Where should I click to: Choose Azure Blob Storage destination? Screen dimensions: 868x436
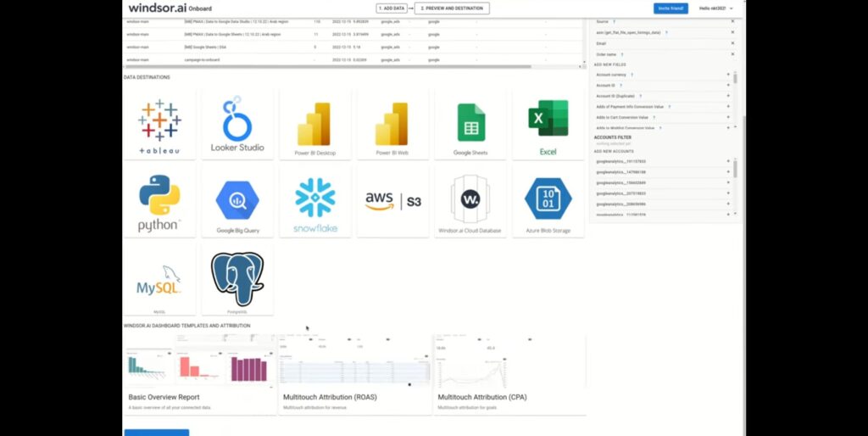click(548, 203)
